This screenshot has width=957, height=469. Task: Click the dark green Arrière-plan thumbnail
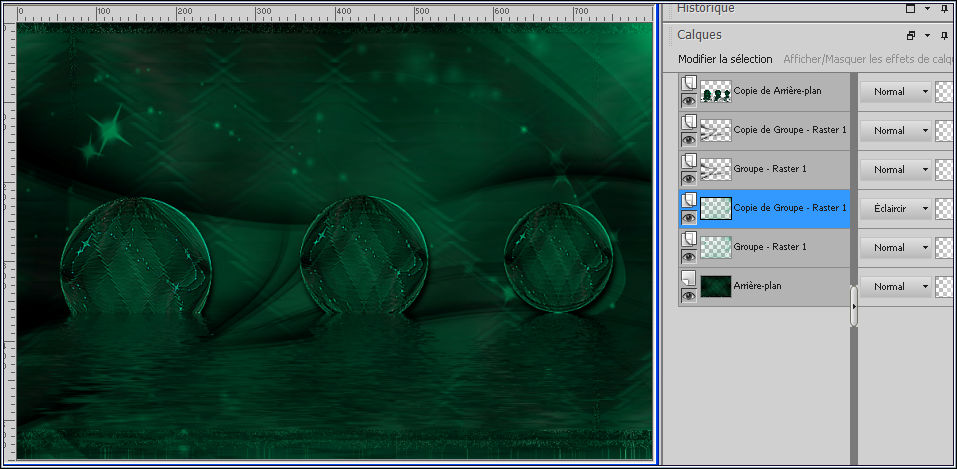coord(716,287)
